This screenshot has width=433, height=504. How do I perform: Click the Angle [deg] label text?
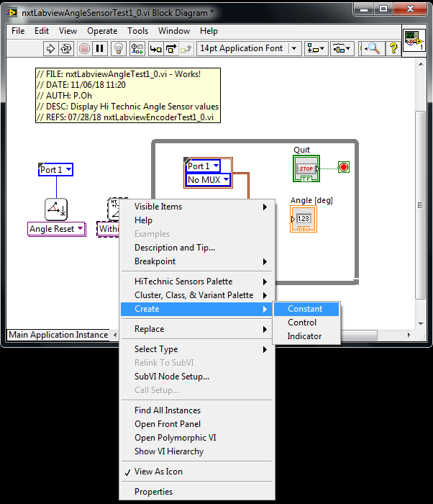tap(311, 200)
